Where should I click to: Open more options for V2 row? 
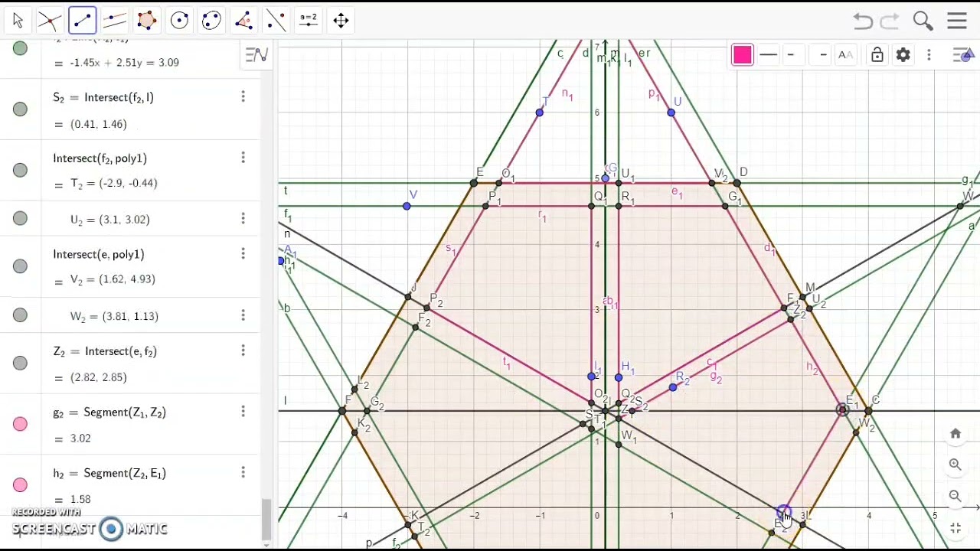click(x=243, y=253)
